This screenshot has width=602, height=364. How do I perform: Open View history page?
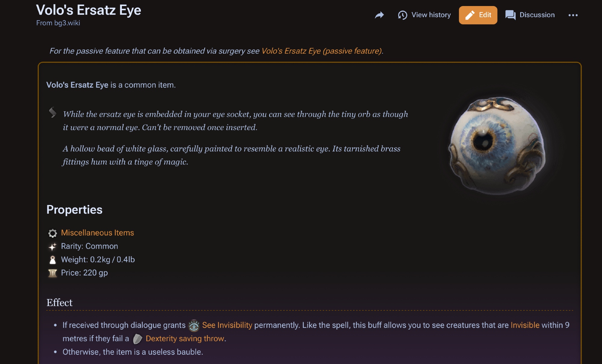[424, 15]
